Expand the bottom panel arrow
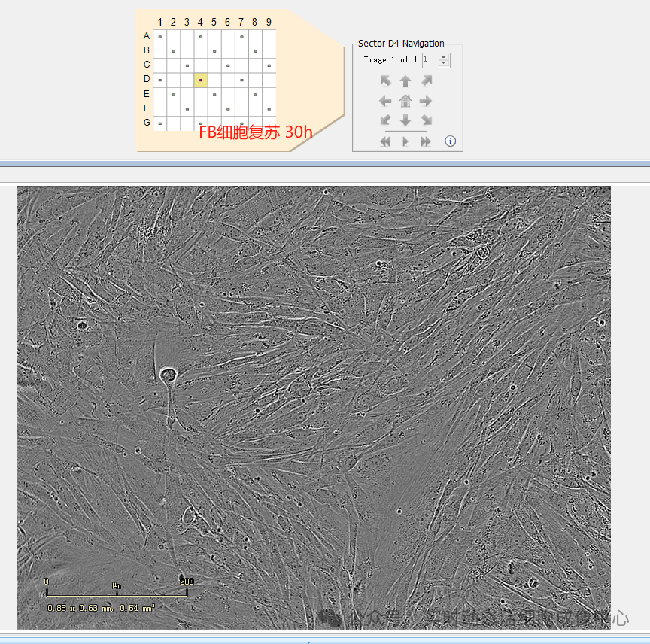This screenshot has height=644, width=650. point(308,642)
